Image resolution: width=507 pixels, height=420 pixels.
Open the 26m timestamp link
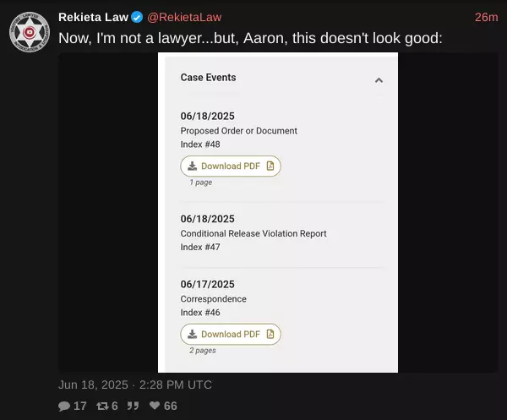[x=487, y=17]
